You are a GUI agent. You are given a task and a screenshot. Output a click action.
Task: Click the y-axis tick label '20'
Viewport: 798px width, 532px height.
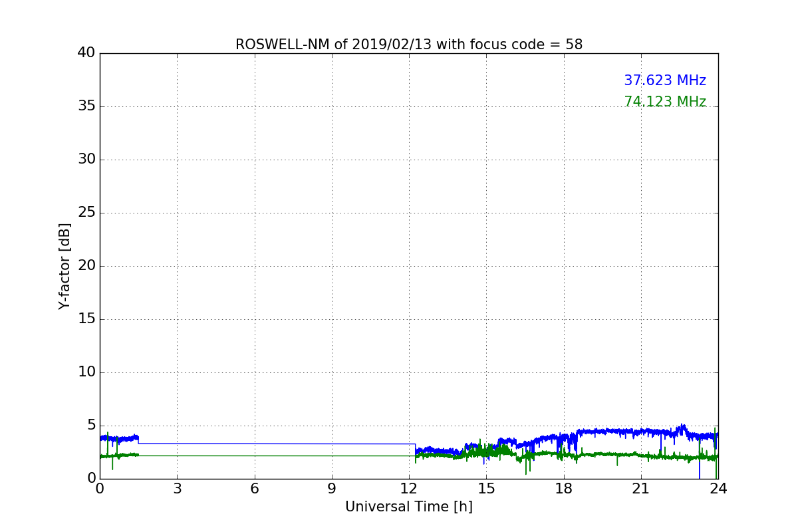click(86, 265)
